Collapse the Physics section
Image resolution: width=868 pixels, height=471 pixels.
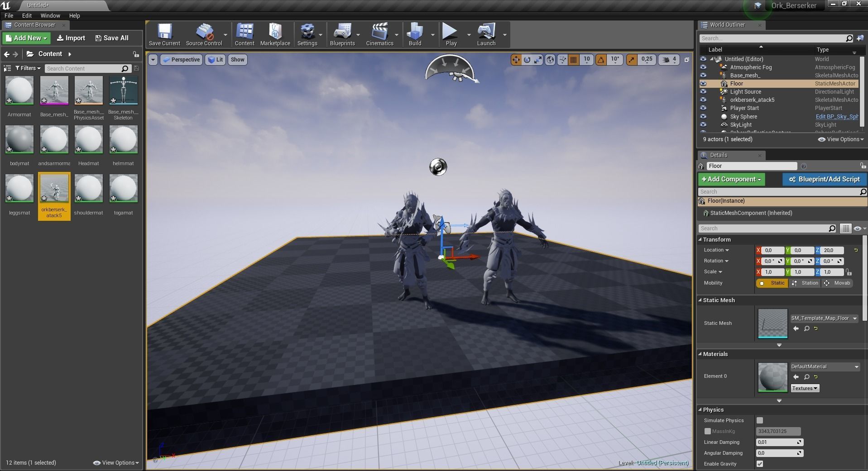point(700,410)
